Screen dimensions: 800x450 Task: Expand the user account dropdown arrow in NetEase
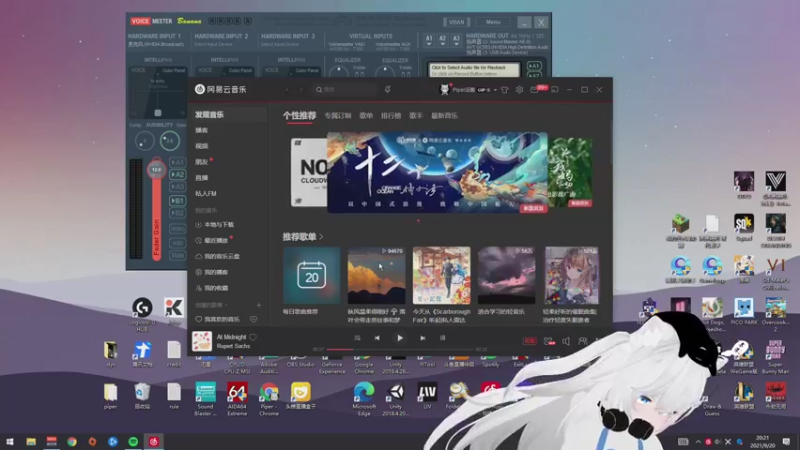coord(495,90)
